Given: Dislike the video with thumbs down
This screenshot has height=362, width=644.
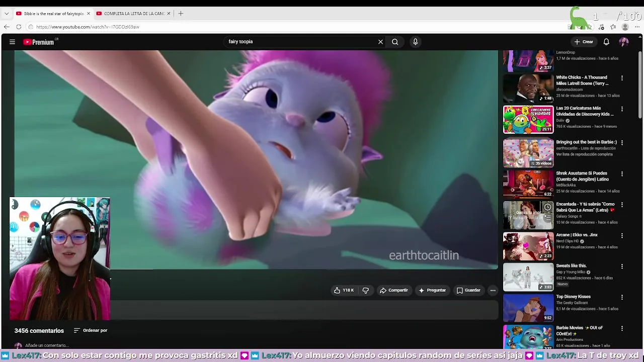Looking at the screenshot, I should point(366,290).
